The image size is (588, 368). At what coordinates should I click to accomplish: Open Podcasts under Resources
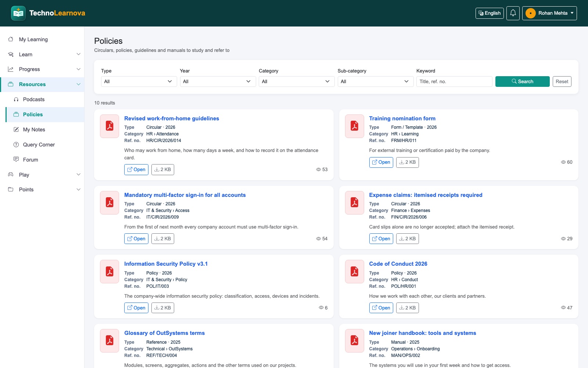point(45,99)
